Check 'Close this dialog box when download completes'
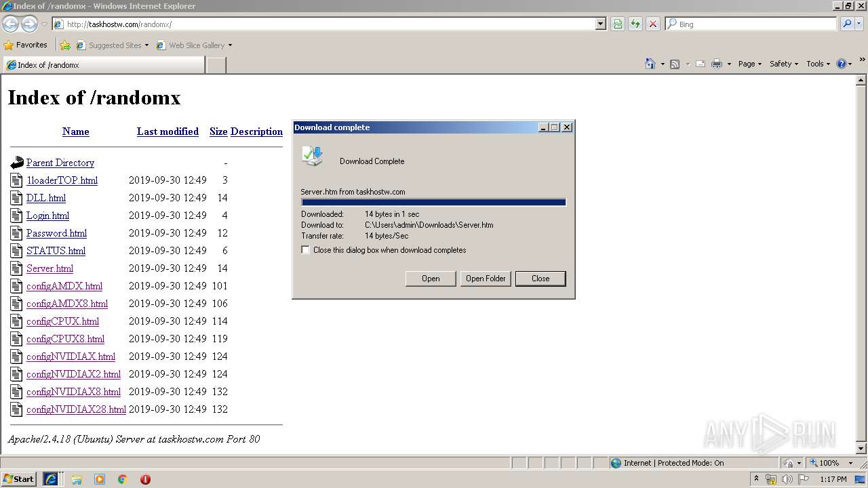The height and width of the screenshot is (488, 868). pos(306,250)
